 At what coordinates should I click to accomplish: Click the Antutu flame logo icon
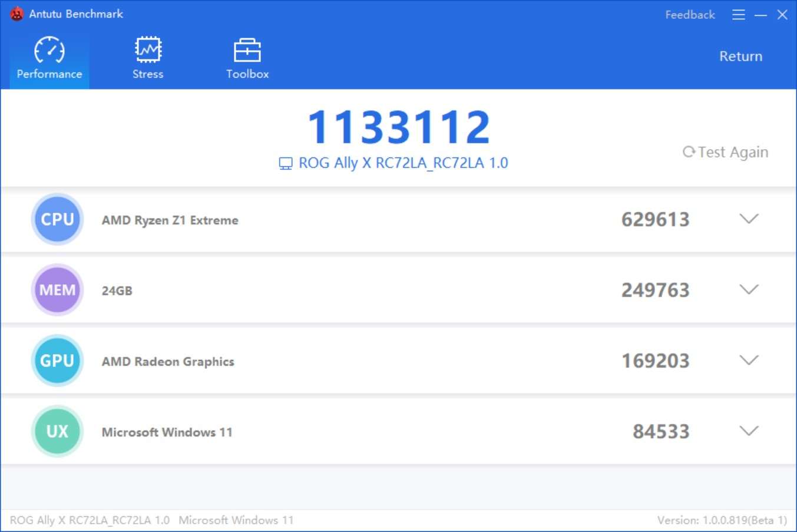coord(17,14)
